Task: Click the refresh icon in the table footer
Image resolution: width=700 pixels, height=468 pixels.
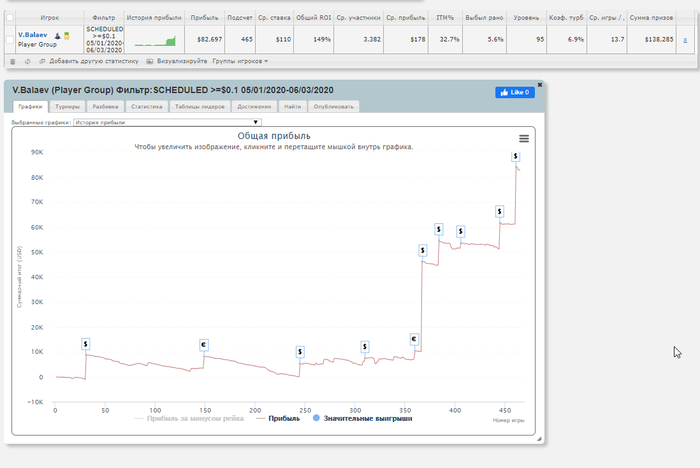Action: (x=28, y=62)
